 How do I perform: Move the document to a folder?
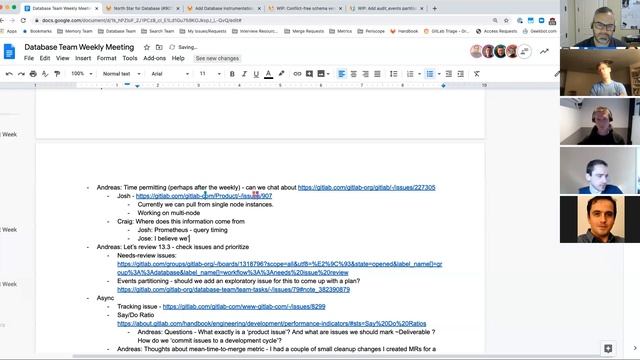coord(159,47)
